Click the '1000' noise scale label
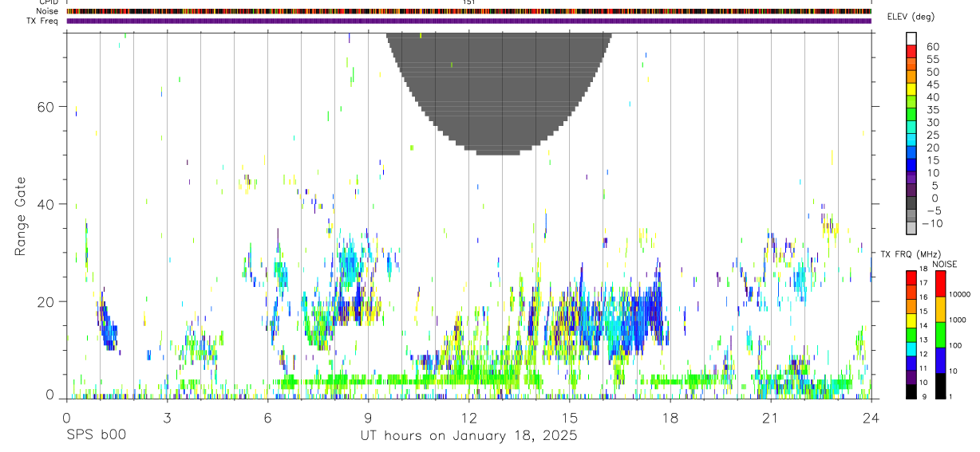The image size is (980, 452). [x=957, y=320]
